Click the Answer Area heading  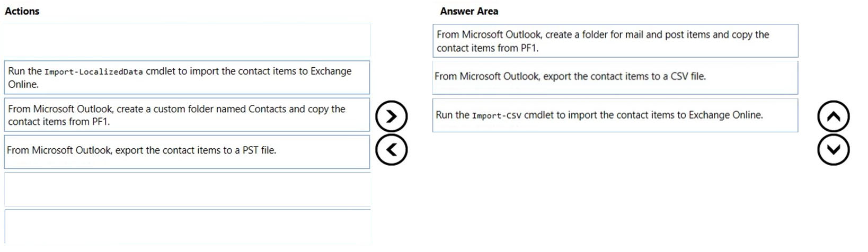point(469,11)
